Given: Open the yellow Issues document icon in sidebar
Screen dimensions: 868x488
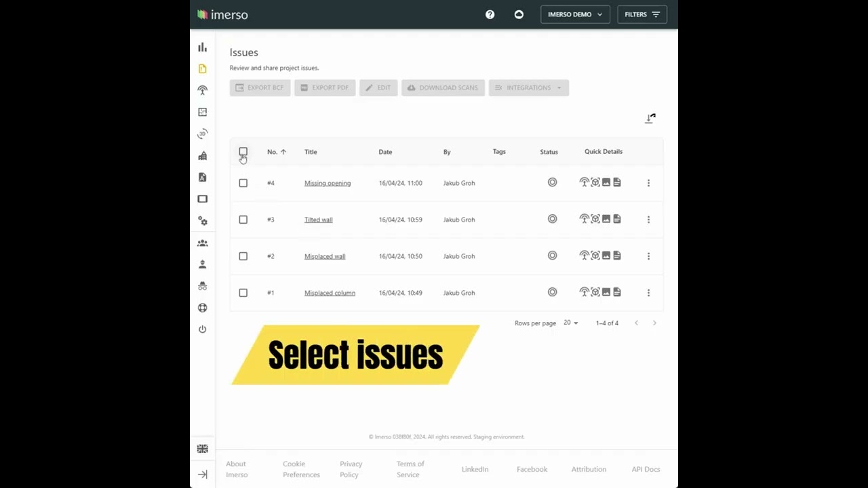Looking at the screenshot, I should coord(202,68).
